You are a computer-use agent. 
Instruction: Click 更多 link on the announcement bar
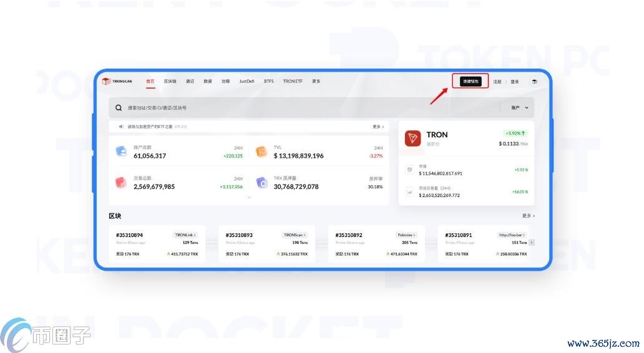coord(378,127)
